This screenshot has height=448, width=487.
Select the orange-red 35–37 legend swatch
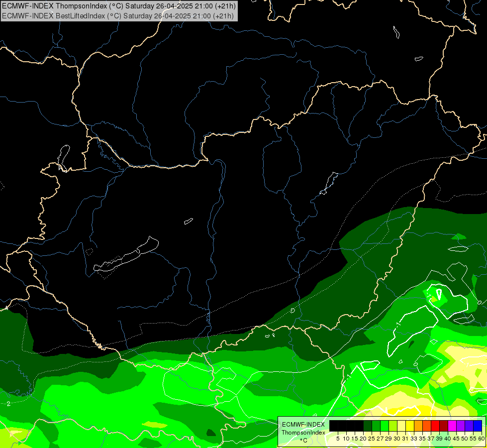coord(427,426)
